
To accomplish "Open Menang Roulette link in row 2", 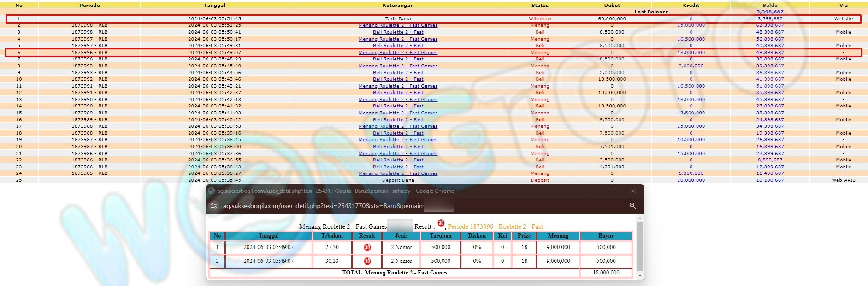I will click(398, 25).
